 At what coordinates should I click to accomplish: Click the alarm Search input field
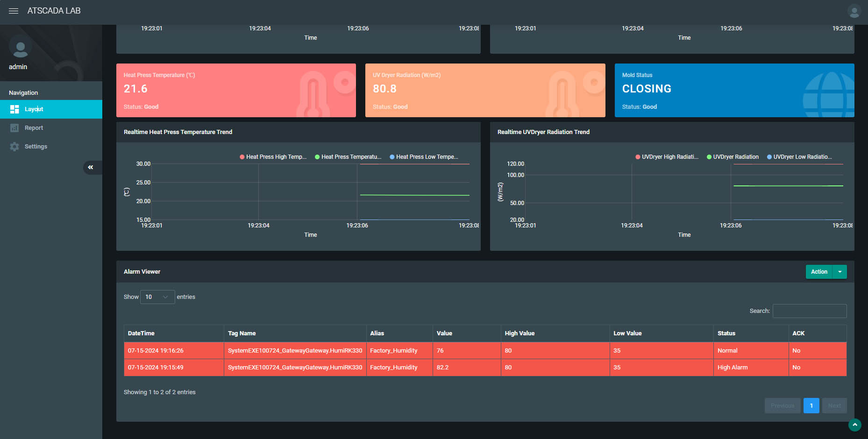click(x=809, y=311)
